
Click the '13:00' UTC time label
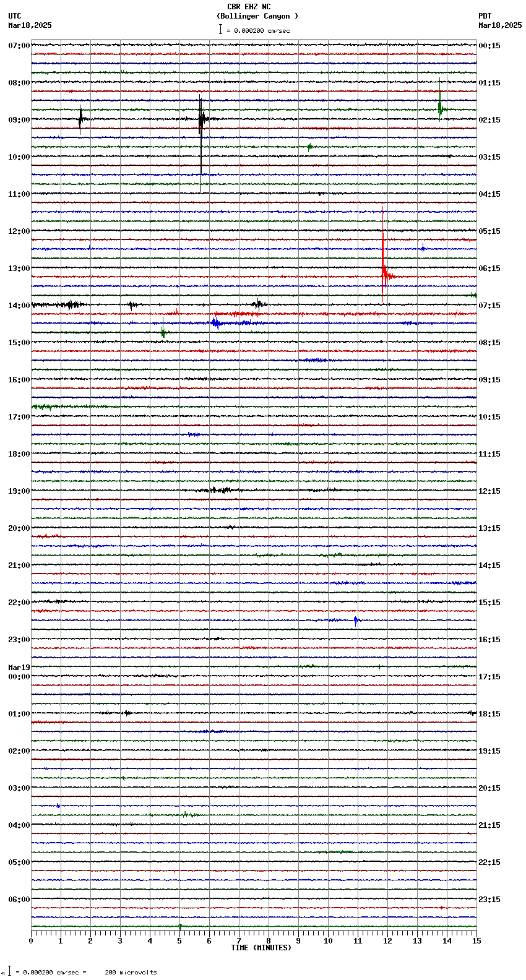pyautogui.click(x=19, y=269)
